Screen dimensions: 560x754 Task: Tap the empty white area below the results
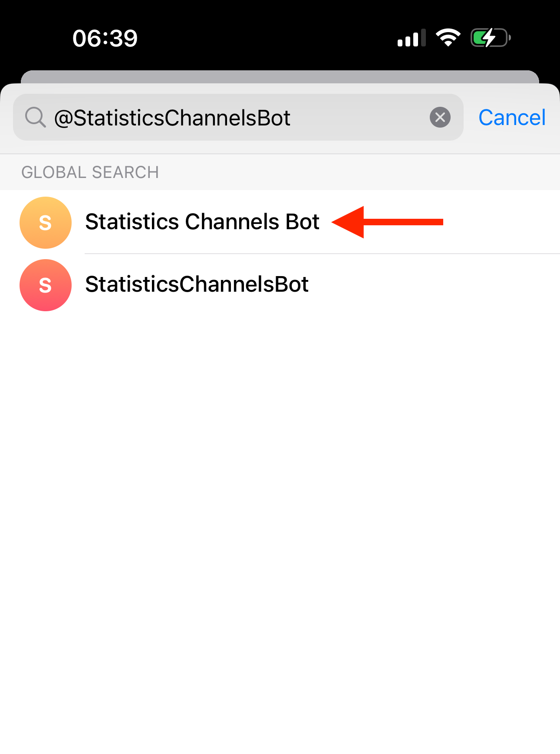(x=280, y=521)
